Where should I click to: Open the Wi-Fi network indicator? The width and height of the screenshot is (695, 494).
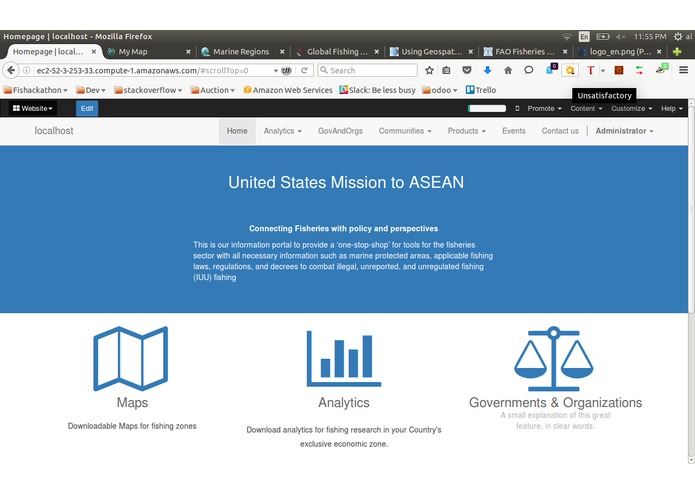tap(566, 36)
